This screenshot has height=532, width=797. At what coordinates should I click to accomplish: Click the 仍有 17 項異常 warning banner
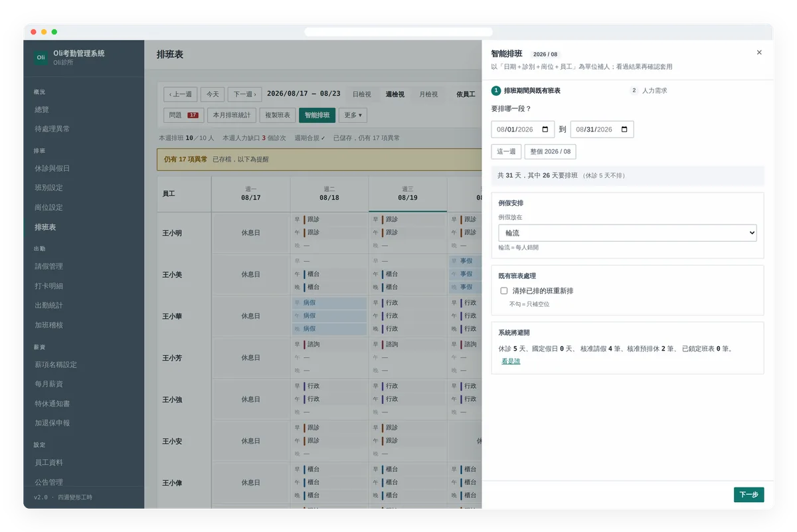[319, 159]
